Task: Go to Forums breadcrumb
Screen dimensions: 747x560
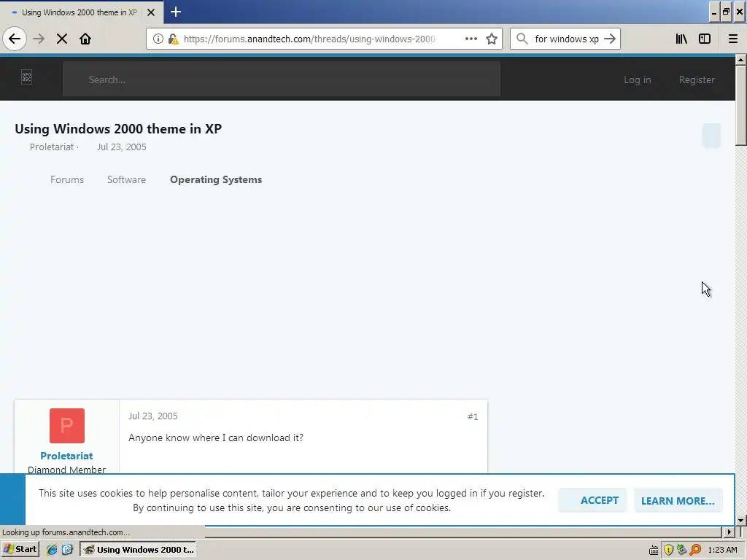Action: coord(67,179)
